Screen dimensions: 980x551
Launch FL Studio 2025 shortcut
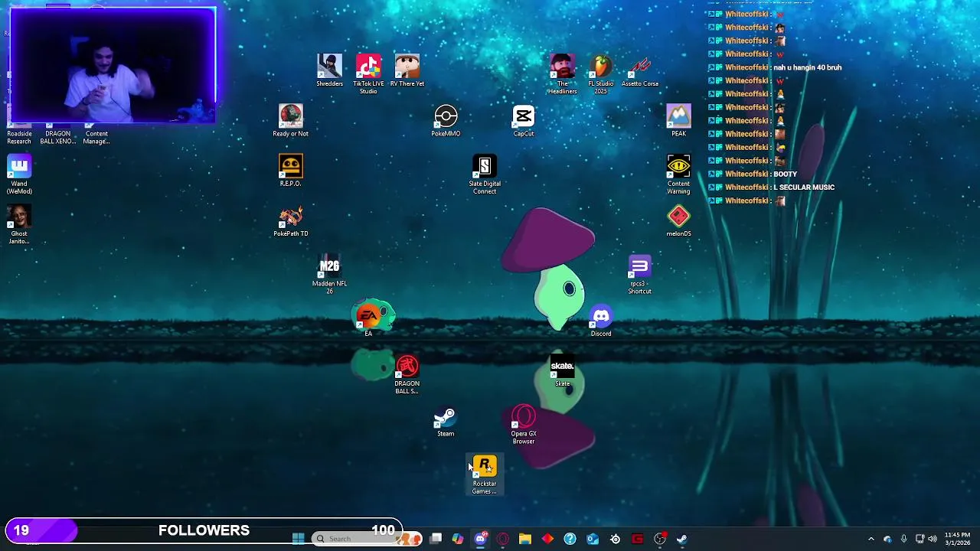(601, 74)
